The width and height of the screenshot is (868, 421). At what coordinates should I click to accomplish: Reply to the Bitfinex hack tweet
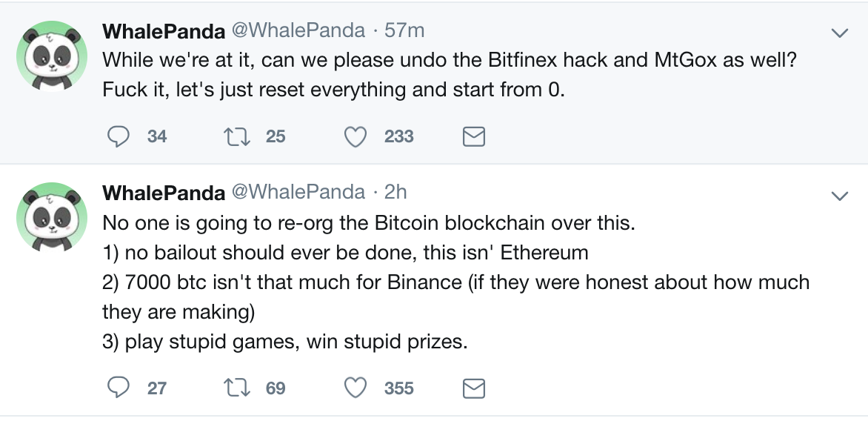118,136
